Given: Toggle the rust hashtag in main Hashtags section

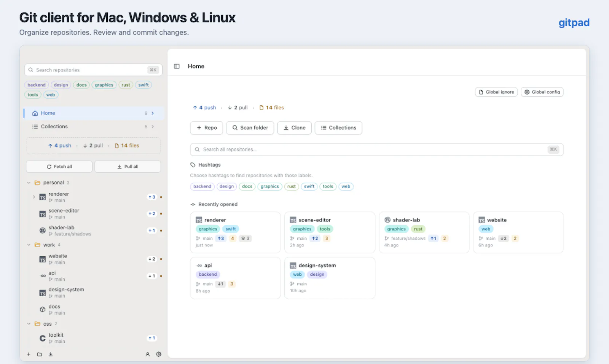Looking at the screenshot, I should tap(292, 186).
